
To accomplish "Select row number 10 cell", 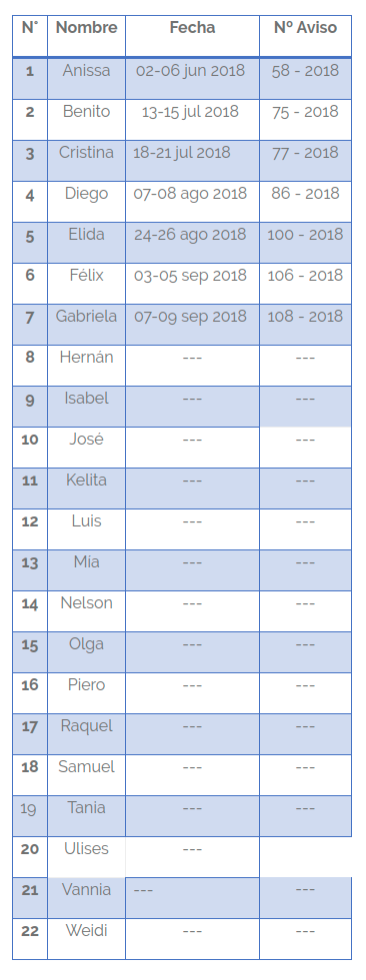I will pos(30,440).
